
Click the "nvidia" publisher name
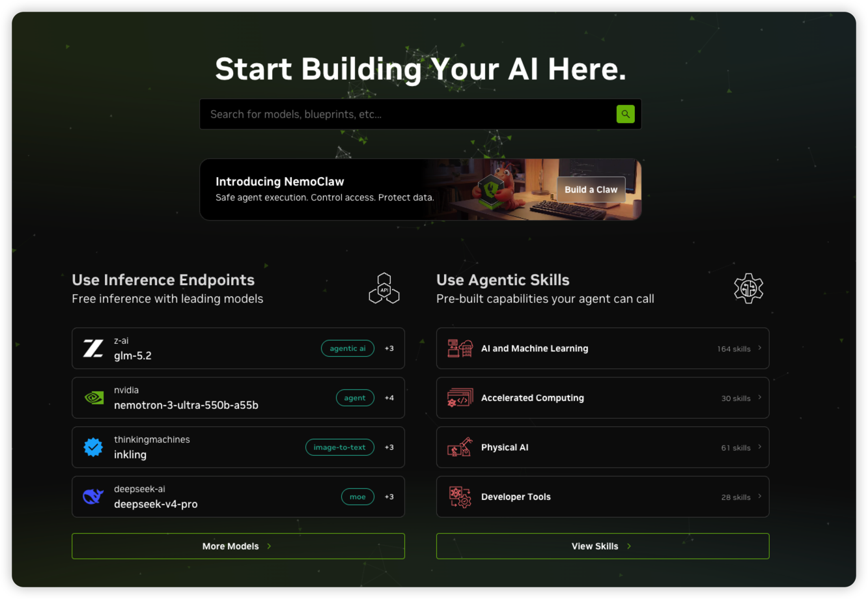[x=126, y=390]
